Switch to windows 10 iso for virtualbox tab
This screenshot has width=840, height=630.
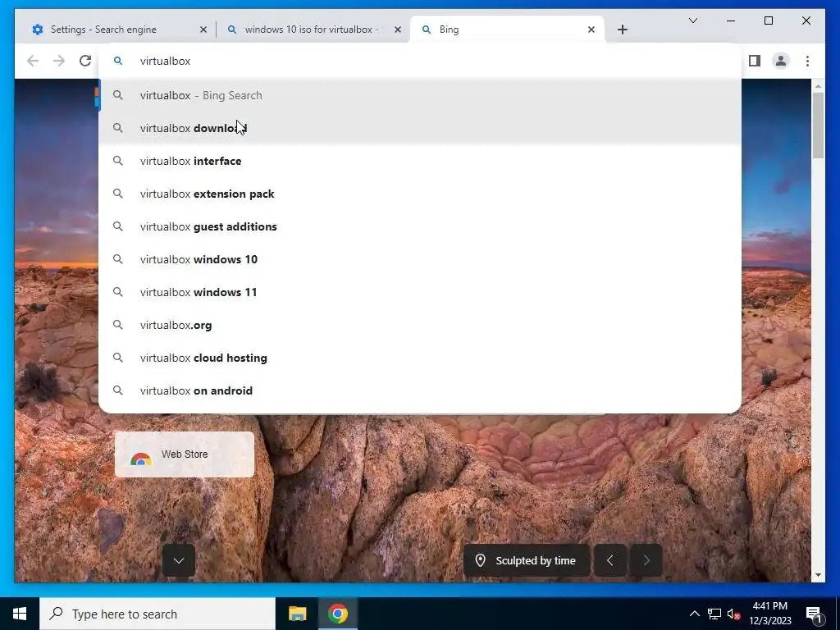tap(312, 30)
